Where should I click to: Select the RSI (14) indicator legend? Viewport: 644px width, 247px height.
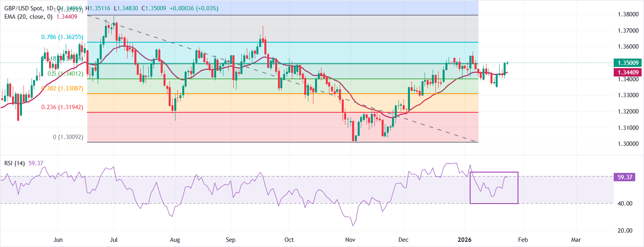pyautogui.click(x=15, y=163)
